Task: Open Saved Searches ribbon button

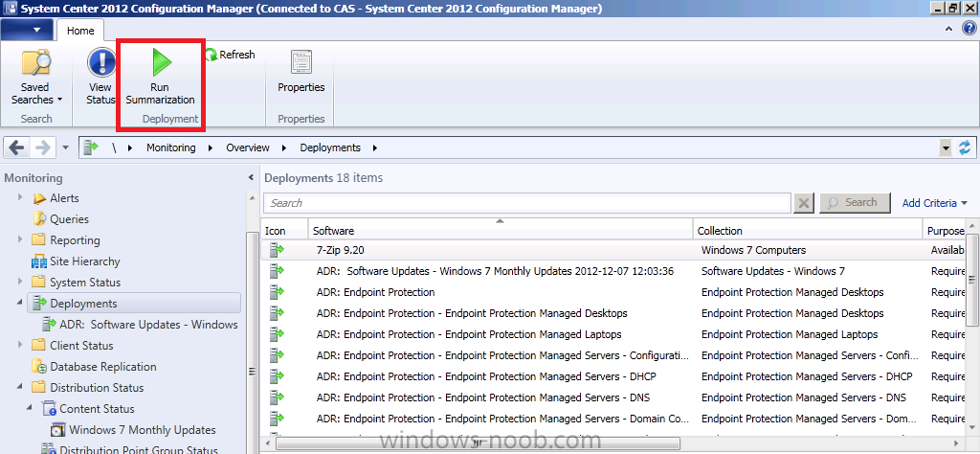Action: tap(37, 77)
